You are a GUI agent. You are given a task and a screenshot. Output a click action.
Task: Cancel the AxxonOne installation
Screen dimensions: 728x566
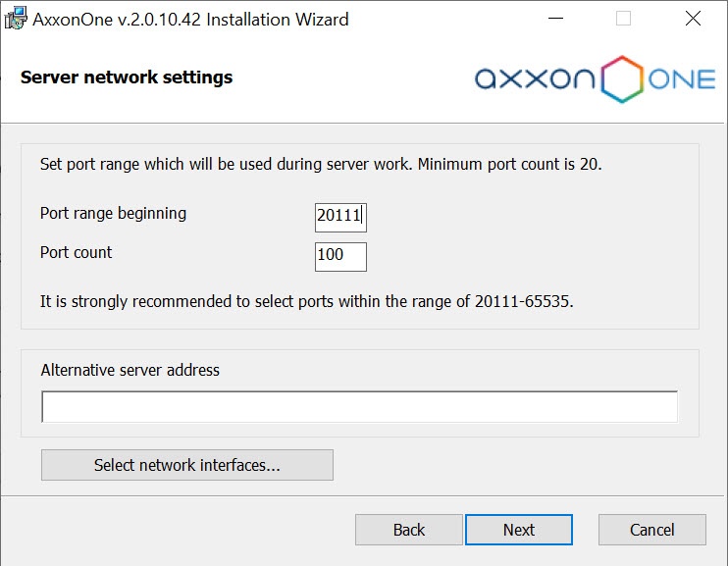[x=651, y=530]
